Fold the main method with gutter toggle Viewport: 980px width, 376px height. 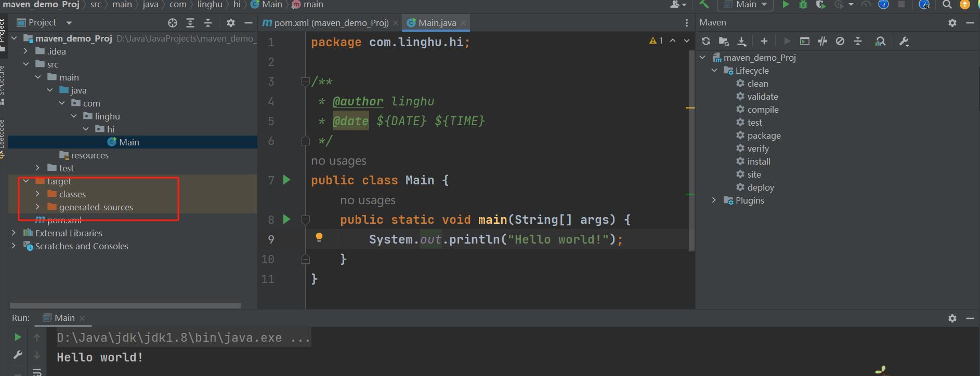(305, 219)
